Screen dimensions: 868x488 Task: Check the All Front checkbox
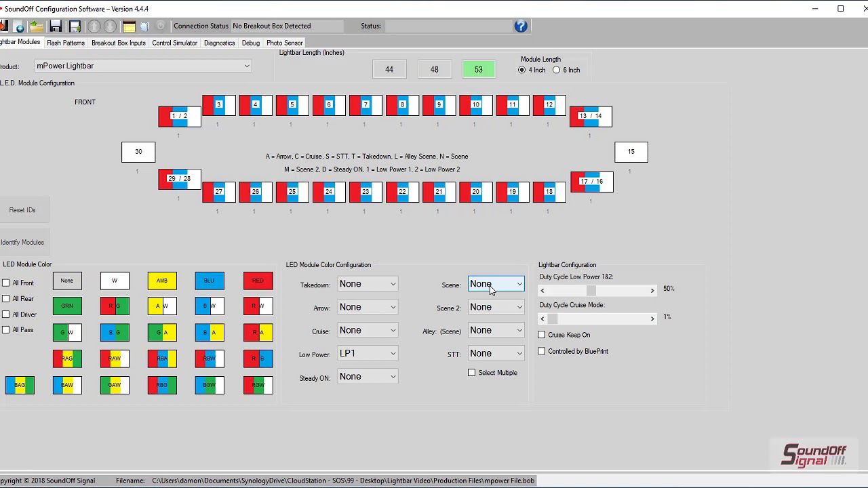coord(6,283)
